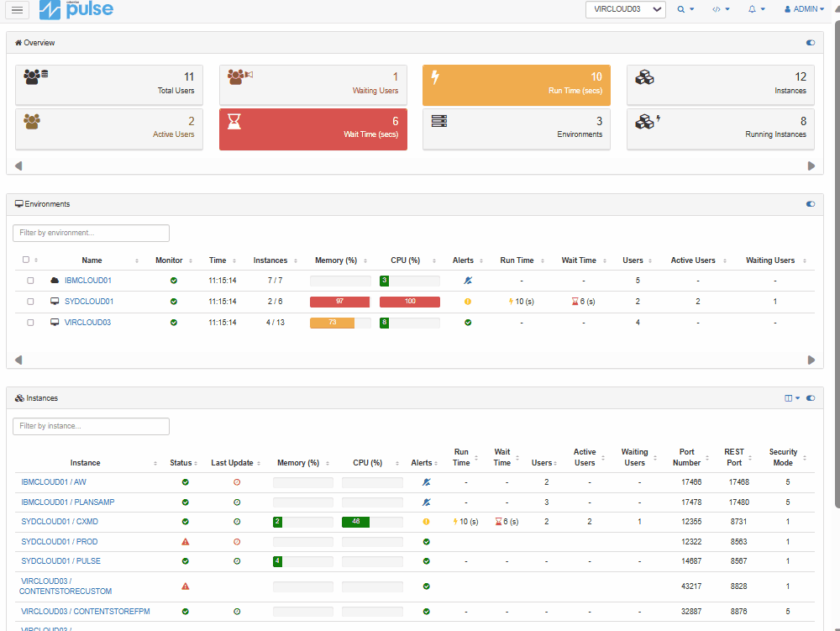Toggle the Environments panel switch
Screen dimensions: 840x631
(810, 204)
